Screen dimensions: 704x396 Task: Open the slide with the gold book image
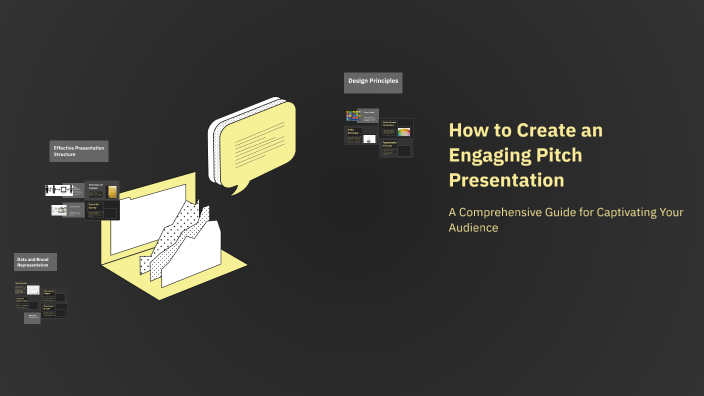coord(102,190)
